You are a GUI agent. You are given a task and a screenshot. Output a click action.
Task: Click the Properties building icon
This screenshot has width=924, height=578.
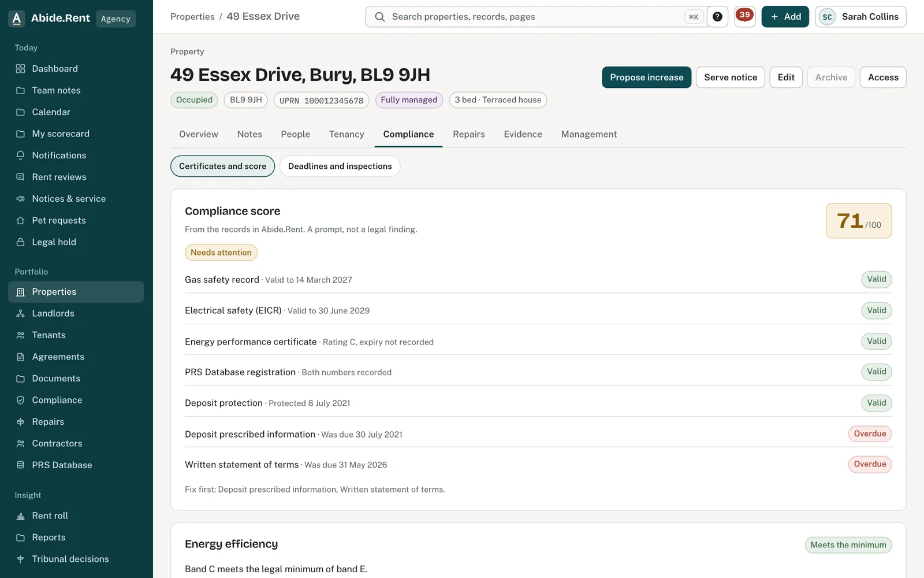(20, 292)
